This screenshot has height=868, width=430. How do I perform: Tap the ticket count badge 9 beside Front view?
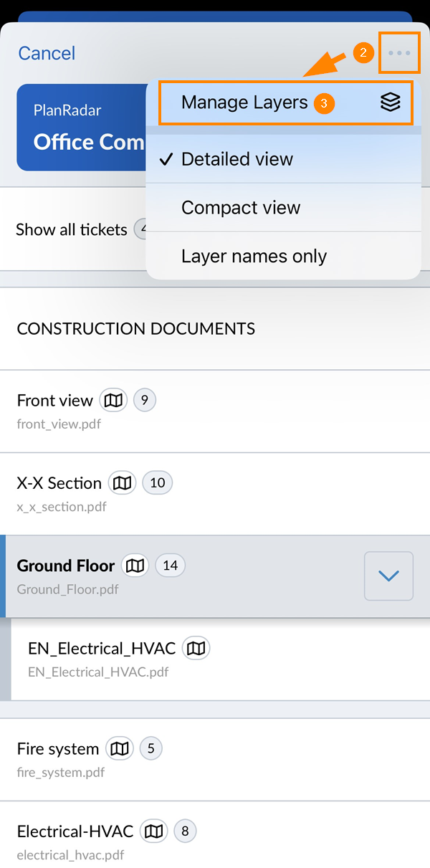[145, 400]
